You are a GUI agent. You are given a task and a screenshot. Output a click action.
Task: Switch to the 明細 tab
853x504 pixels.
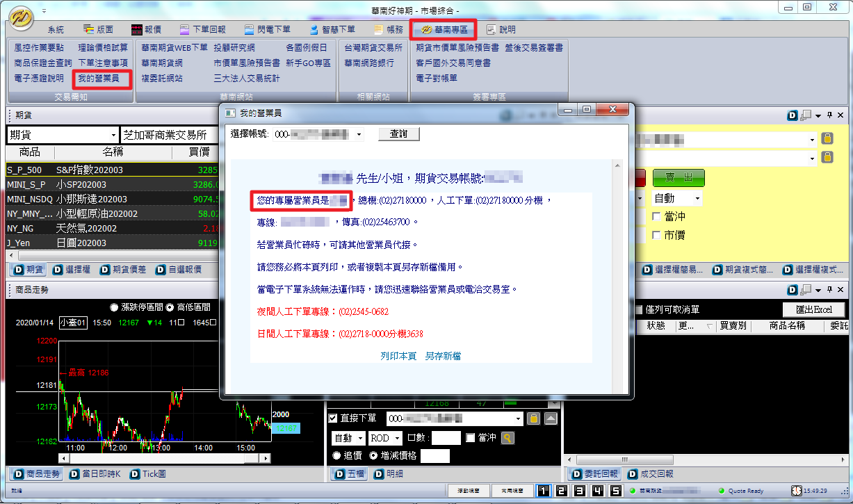(389, 474)
